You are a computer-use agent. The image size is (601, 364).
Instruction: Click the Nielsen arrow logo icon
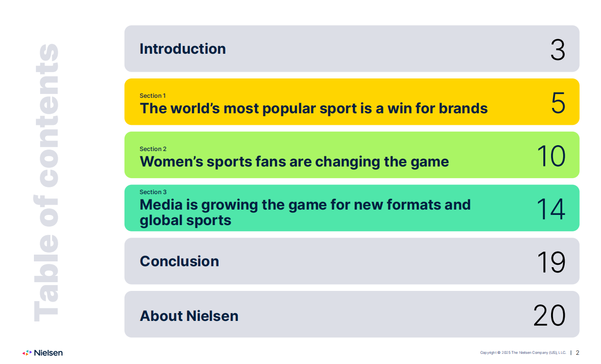[27, 353]
